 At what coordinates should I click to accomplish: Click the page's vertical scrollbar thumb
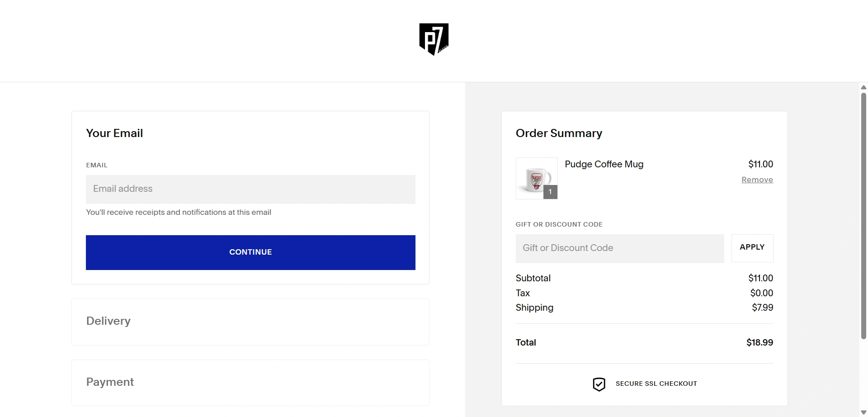863,215
